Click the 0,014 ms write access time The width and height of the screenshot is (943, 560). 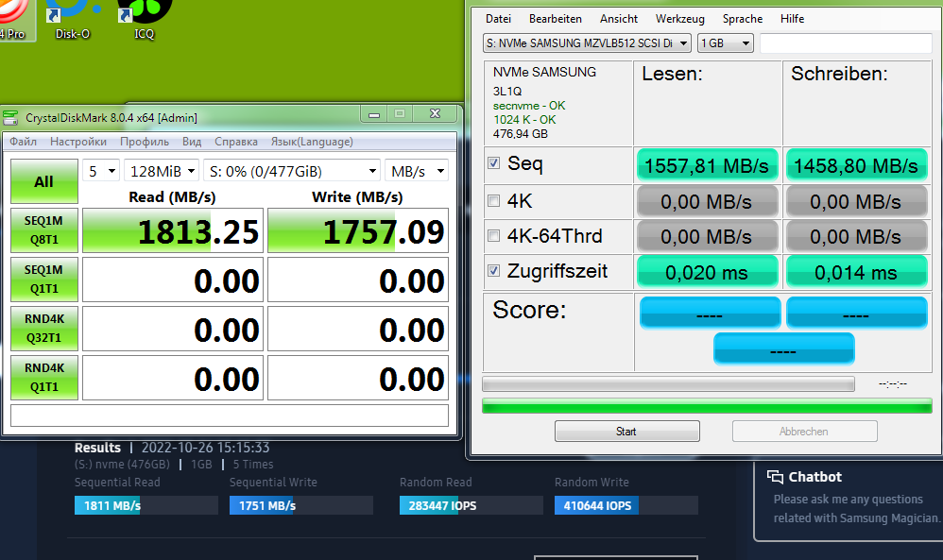pyautogui.click(x=856, y=272)
